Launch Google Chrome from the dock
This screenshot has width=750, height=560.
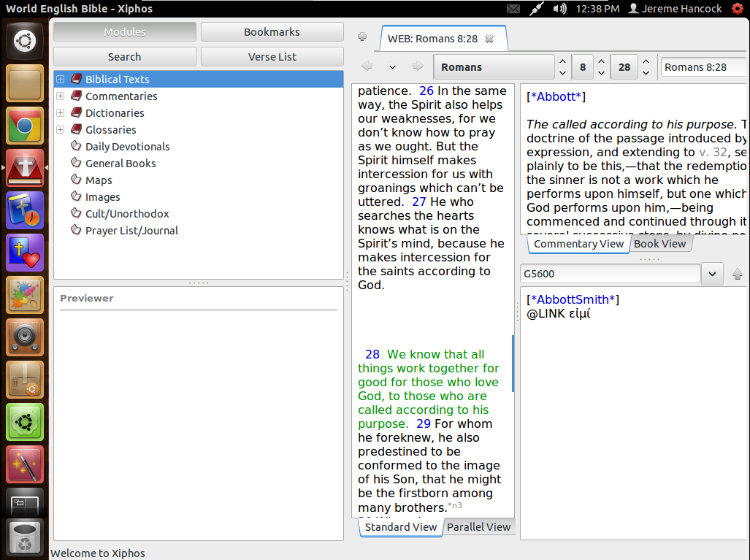[x=24, y=126]
